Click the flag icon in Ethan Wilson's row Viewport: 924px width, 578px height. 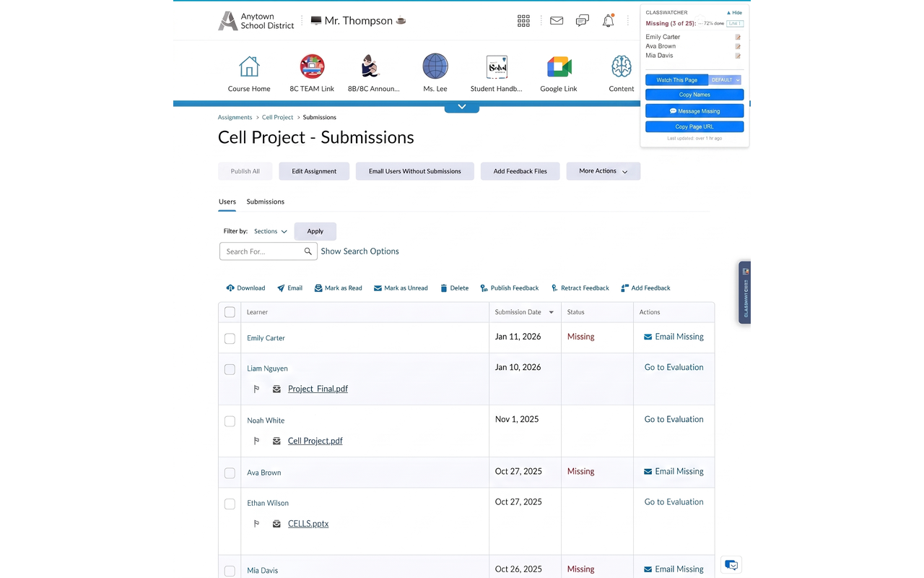(256, 524)
